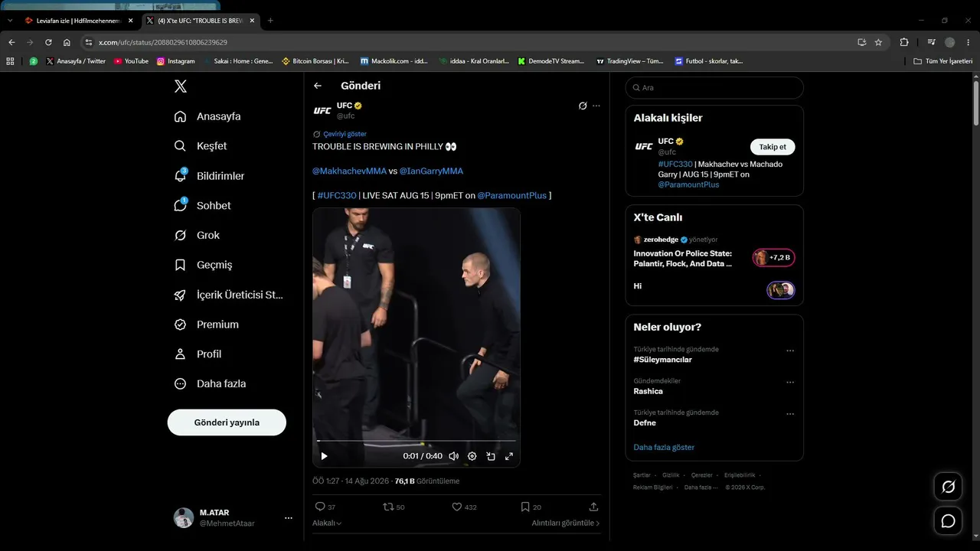Open options for #Süleymancılar trend

790,350
